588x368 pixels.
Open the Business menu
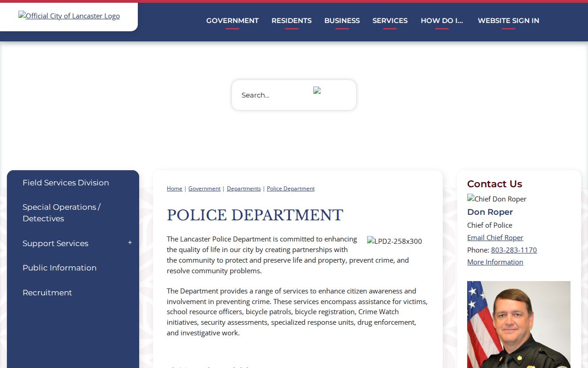pyautogui.click(x=342, y=21)
